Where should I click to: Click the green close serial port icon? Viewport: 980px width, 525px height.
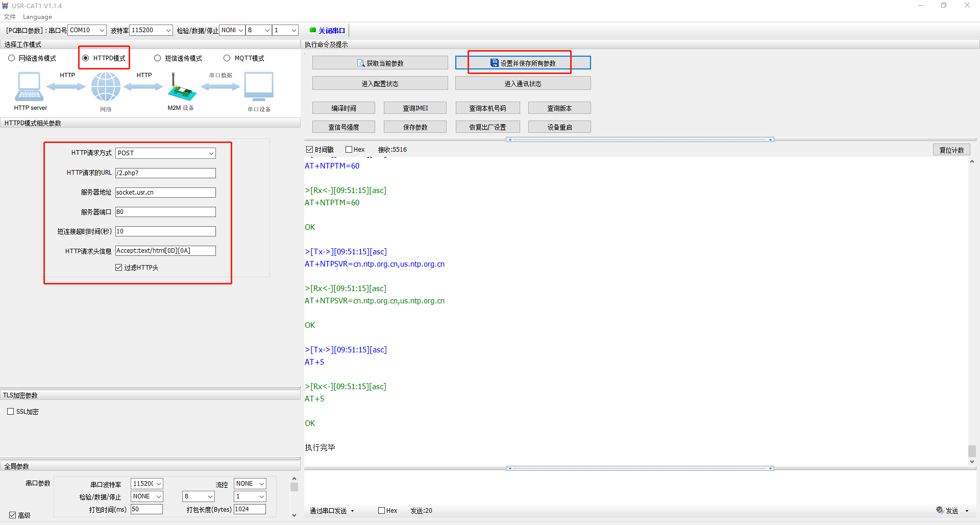coord(313,30)
